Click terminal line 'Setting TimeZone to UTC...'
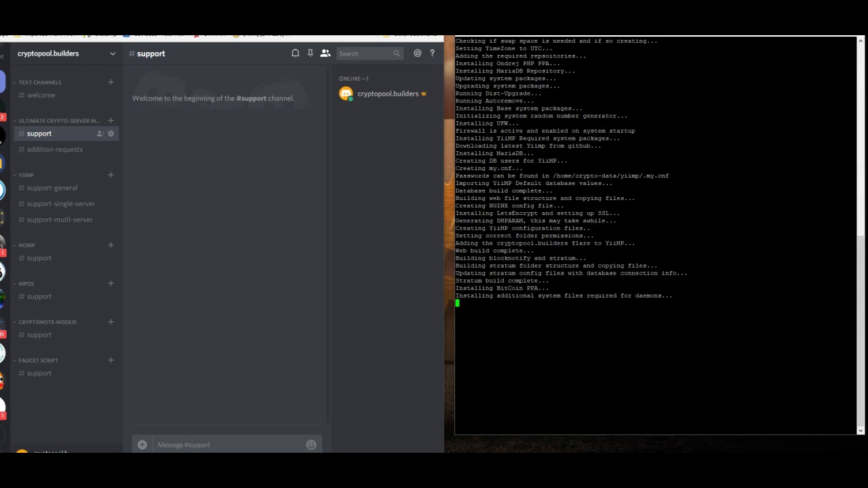Screen dimensions: 868x488 click(x=504, y=48)
